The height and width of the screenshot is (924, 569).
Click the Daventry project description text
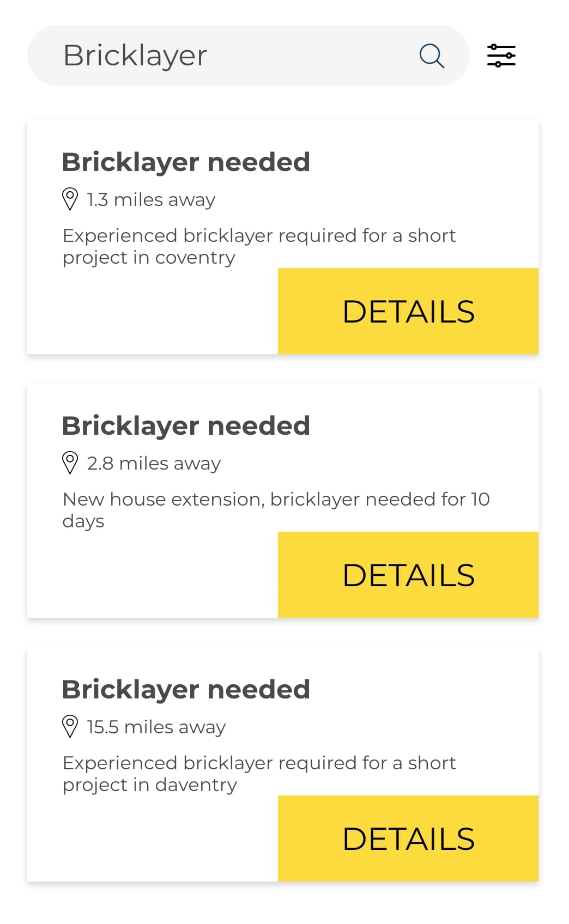point(259,774)
